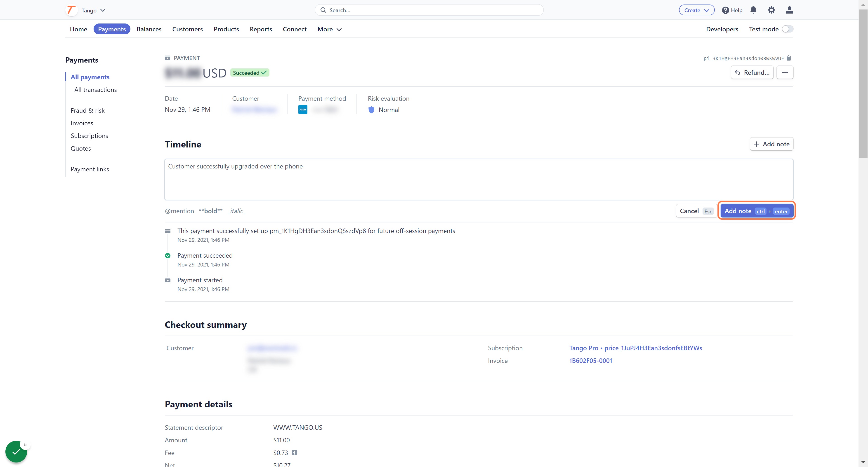Click the fee info icon
The image size is (868, 467).
(x=295, y=453)
